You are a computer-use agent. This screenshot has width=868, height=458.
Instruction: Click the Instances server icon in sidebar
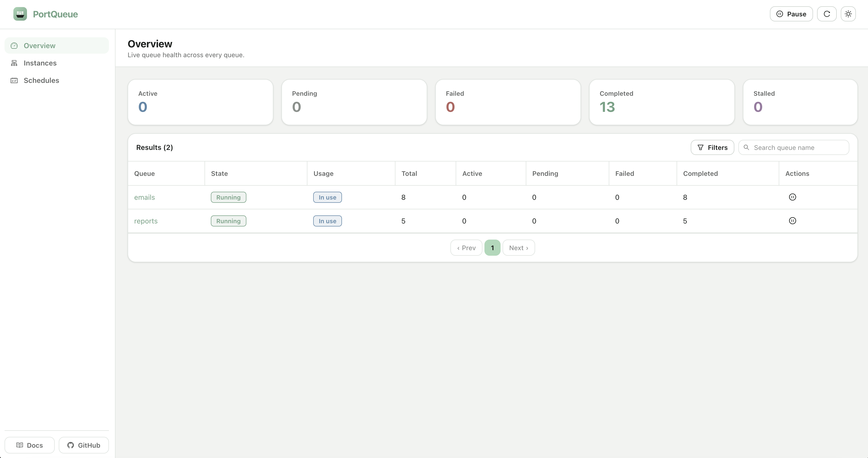pyautogui.click(x=14, y=63)
